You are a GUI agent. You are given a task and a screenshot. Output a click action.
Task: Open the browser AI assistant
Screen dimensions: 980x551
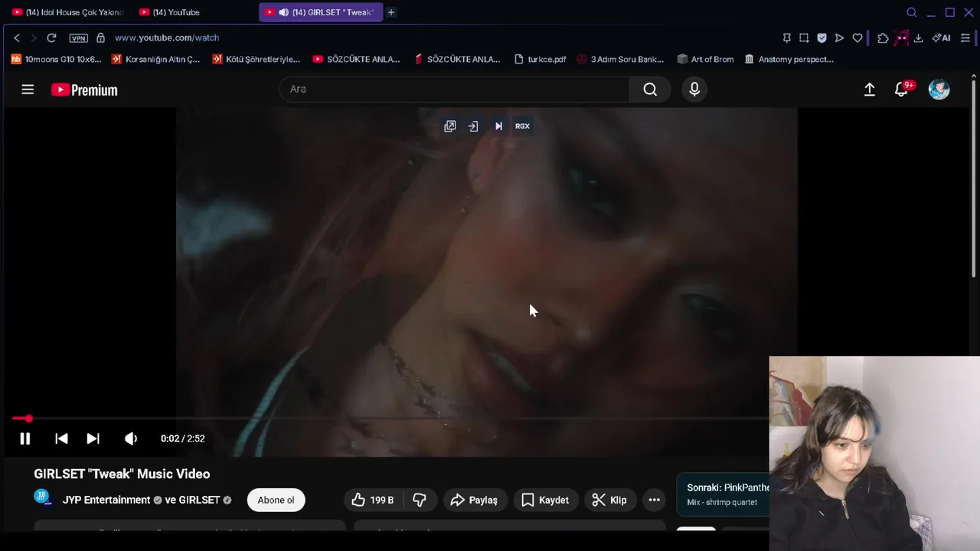coord(942,37)
